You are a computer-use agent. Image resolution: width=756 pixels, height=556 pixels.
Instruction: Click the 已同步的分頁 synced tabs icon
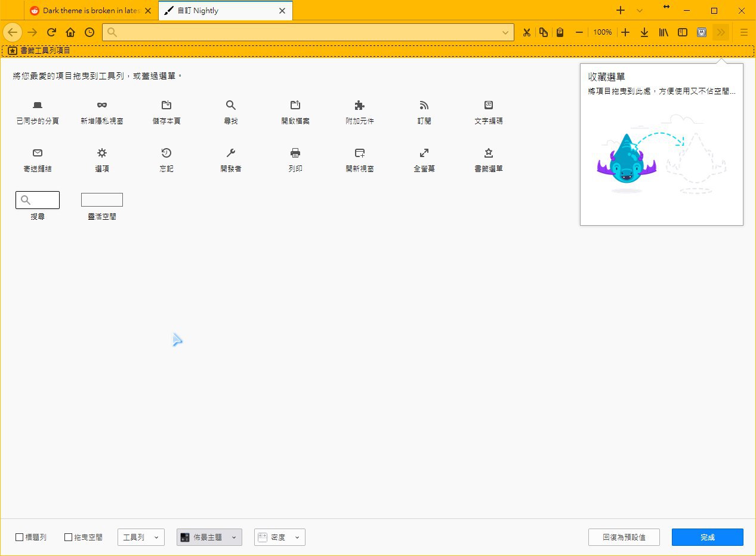click(x=38, y=106)
